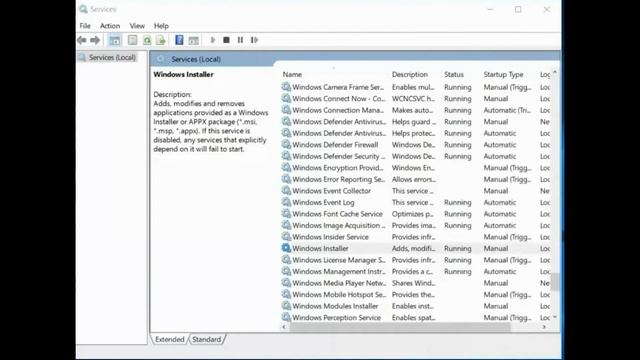The width and height of the screenshot is (640, 360).
Task: Click gear icon of Windows Insider Service
Action: coord(286,237)
